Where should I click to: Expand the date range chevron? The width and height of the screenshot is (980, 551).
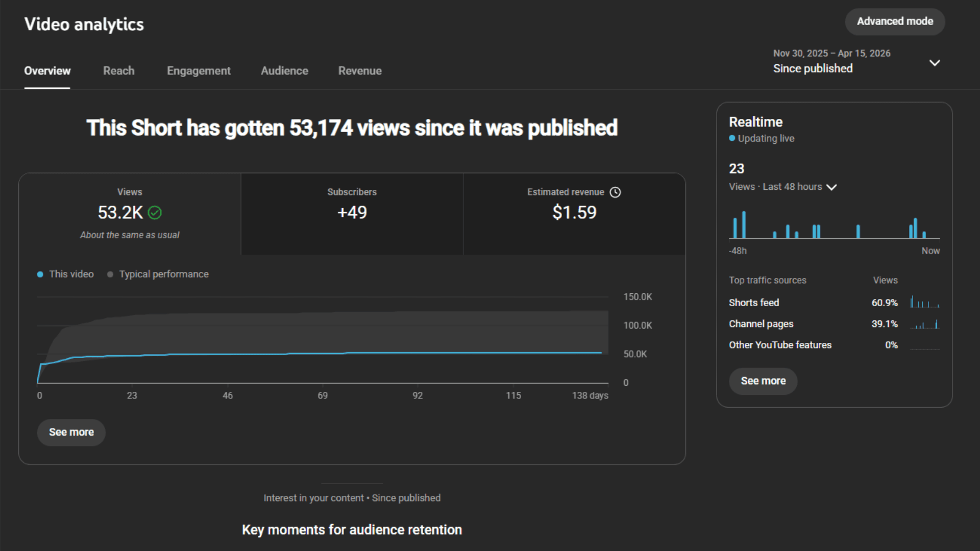coord(934,63)
